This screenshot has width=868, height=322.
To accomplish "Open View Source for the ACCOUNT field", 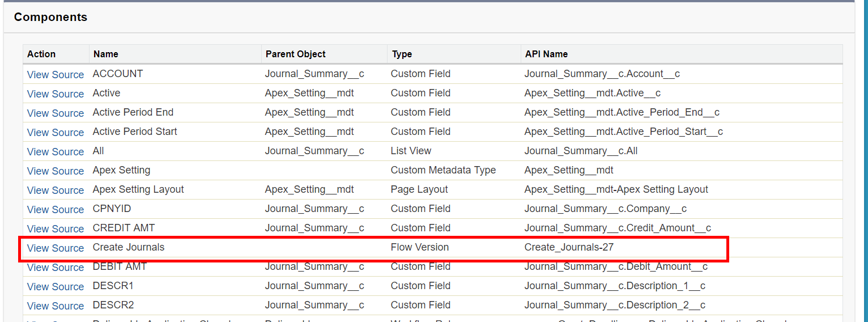I will coord(55,74).
